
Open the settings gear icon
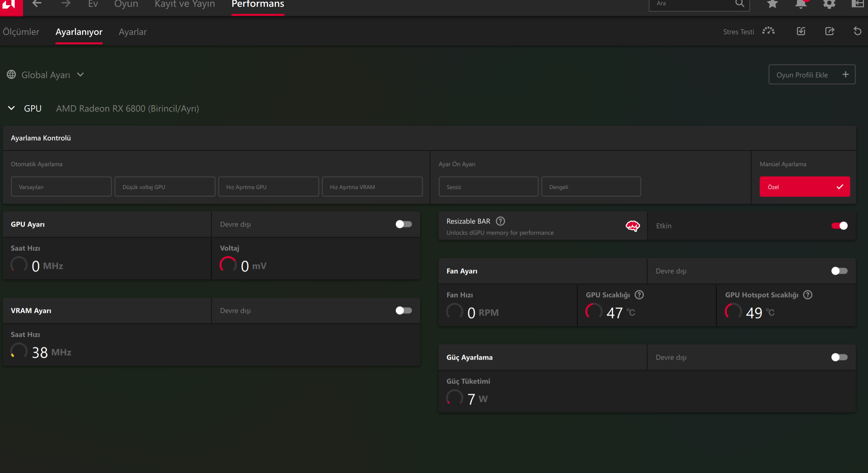click(829, 4)
